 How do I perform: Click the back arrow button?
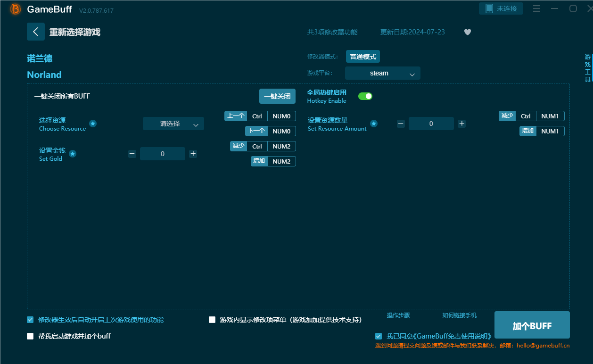click(36, 32)
